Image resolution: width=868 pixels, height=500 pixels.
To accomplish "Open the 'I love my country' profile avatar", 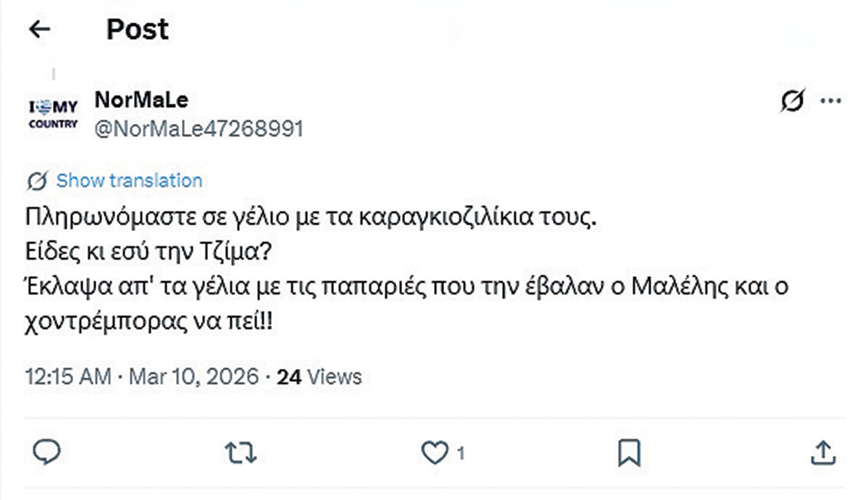I will (53, 114).
